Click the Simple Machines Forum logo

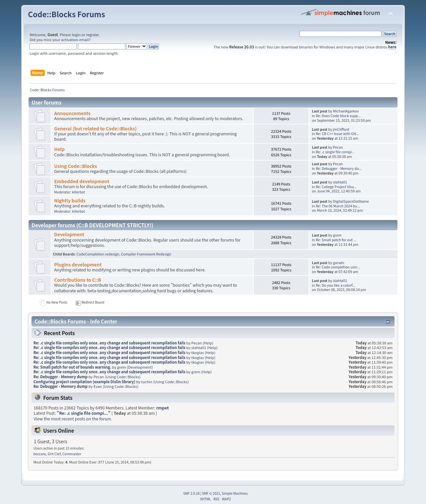[340, 13]
